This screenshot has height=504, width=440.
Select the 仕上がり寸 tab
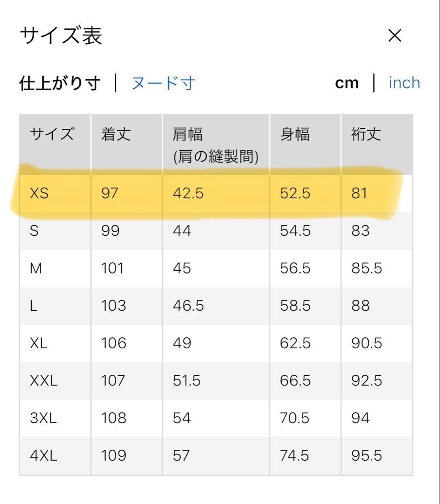[60, 84]
